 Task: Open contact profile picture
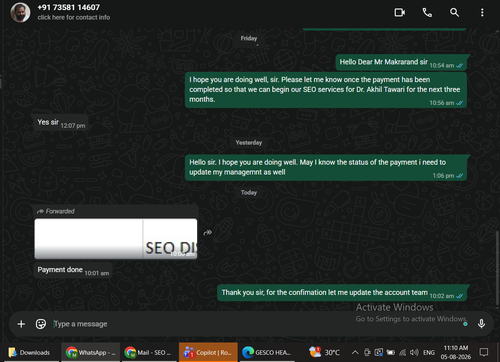click(20, 13)
